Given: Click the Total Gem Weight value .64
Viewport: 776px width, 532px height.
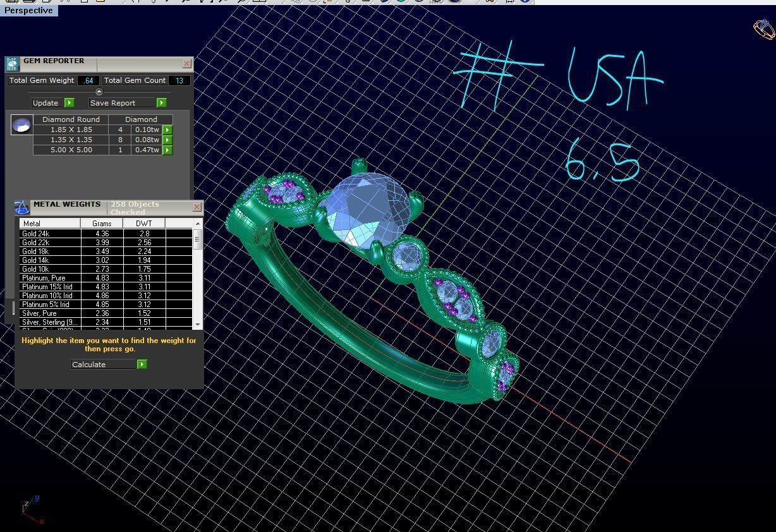Looking at the screenshot, I should (x=88, y=80).
